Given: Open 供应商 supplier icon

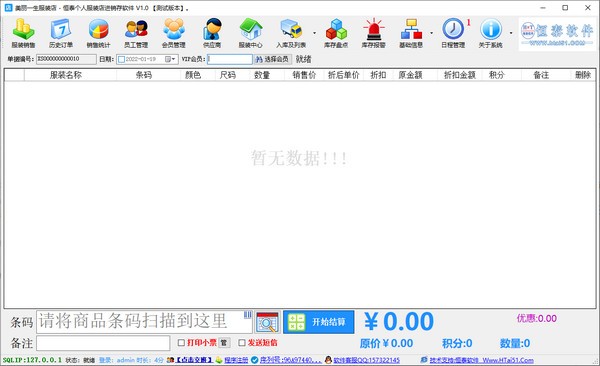Looking at the screenshot, I should coord(212,33).
